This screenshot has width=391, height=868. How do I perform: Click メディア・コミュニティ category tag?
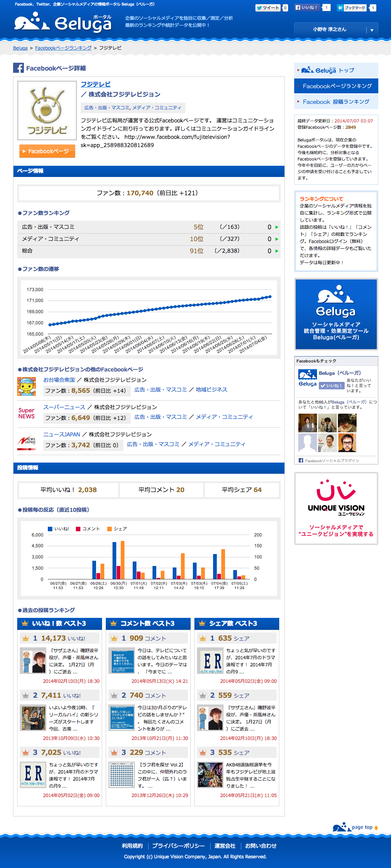point(157,108)
